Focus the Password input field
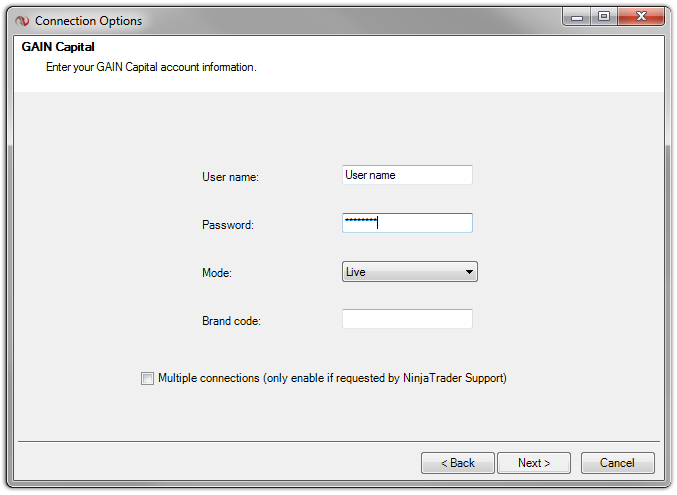Image resolution: width=677 pixels, height=495 pixels. tap(407, 223)
